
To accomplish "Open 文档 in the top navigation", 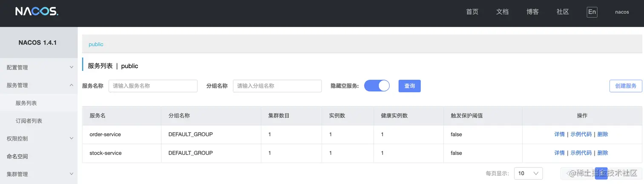I will (503, 12).
